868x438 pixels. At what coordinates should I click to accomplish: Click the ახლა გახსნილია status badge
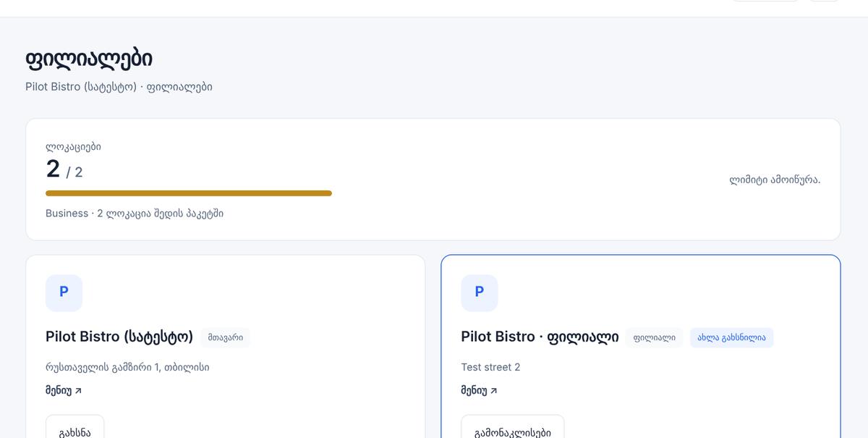[731, 337]
